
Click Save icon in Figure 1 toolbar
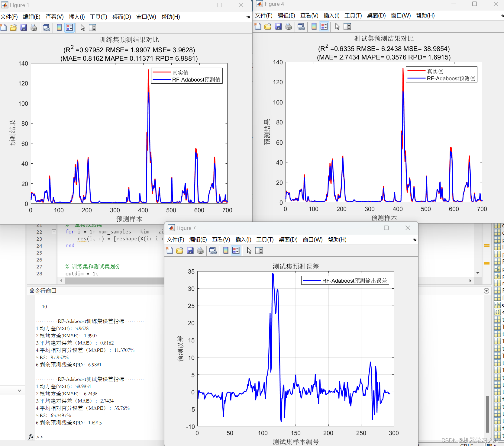pos(24,28)
